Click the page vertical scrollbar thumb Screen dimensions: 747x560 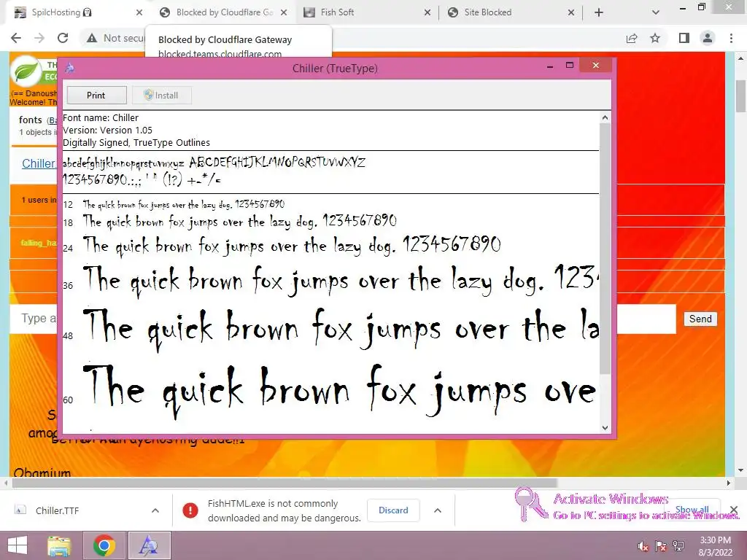tap(741, 96)
